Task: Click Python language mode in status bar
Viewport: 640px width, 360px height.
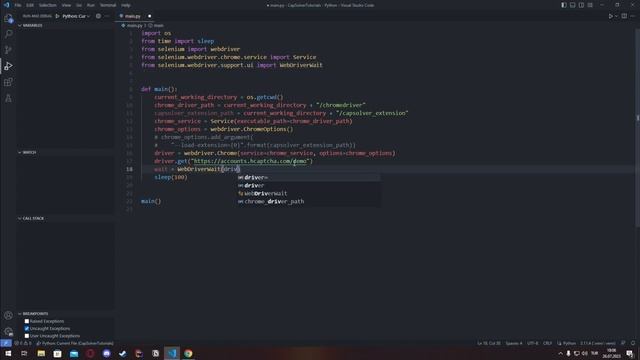Action: click(x=569, y=343)
